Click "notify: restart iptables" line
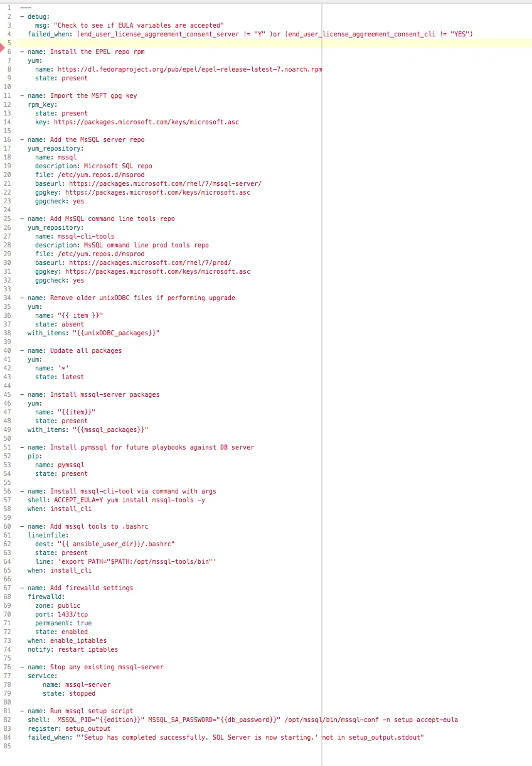Image resolution: width=532 pixels, height=766 pixels. coord(73,649)
